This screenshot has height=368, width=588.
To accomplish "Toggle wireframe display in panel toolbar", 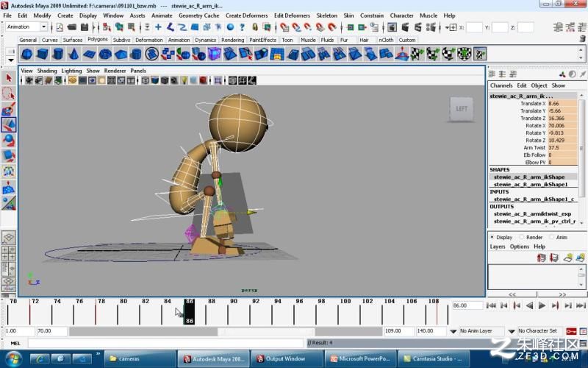I will click(145, 80).
